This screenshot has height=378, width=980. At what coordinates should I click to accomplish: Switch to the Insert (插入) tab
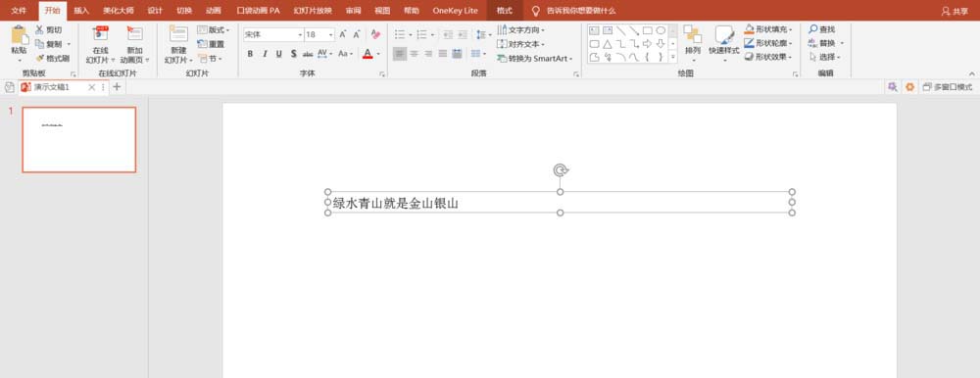81,11
